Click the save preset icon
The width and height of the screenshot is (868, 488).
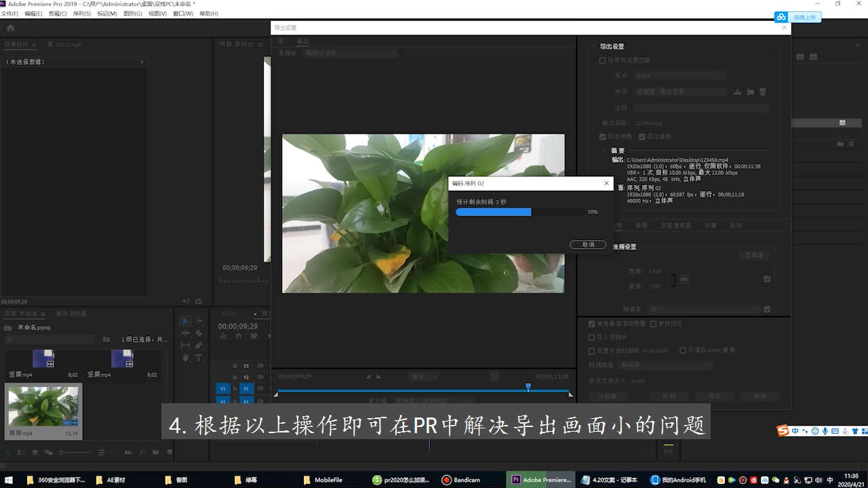click(x=738, y=91)
